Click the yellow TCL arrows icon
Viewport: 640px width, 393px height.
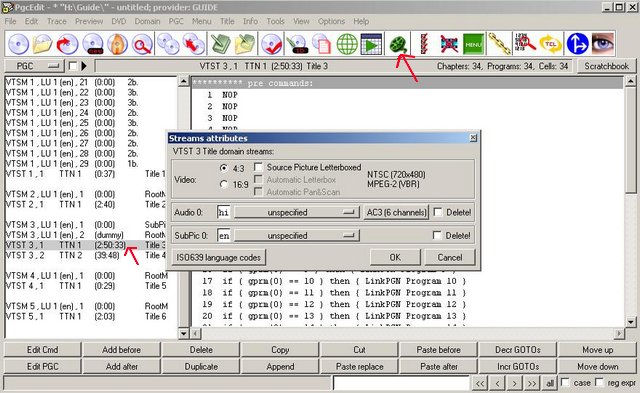[550, 44]
